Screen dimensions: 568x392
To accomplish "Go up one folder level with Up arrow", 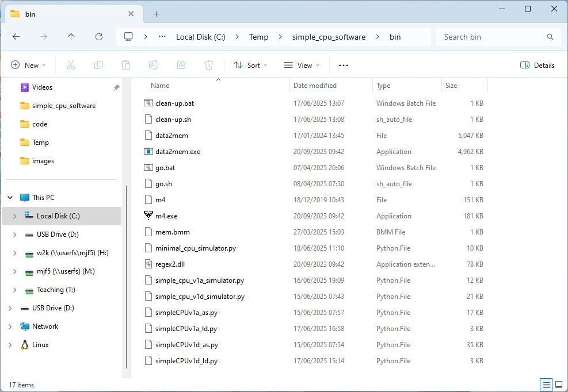I will point(71,37).
